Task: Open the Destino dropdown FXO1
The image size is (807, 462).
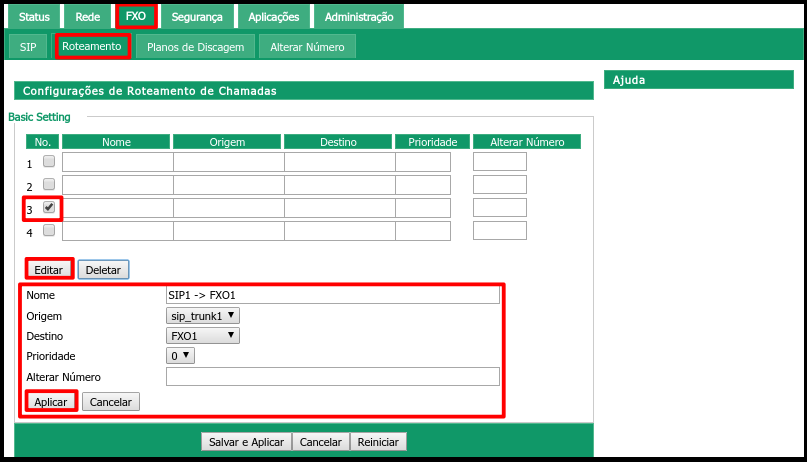Action: click(204, 336)
